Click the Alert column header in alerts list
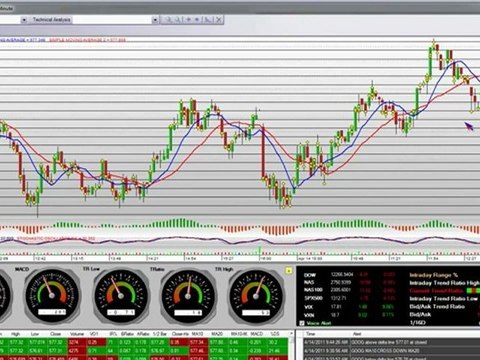Screen dimensions: 480x360 357,334
